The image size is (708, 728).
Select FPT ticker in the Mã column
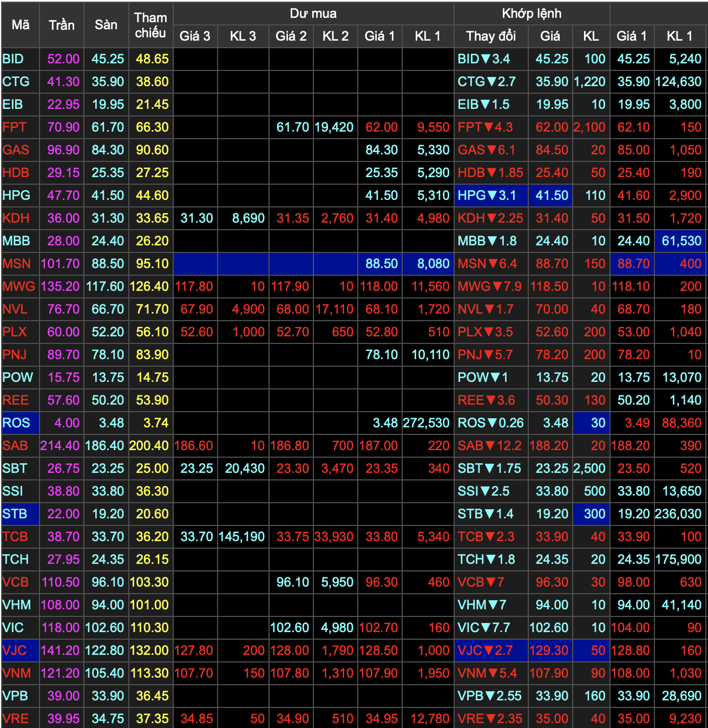pos(21,127)
